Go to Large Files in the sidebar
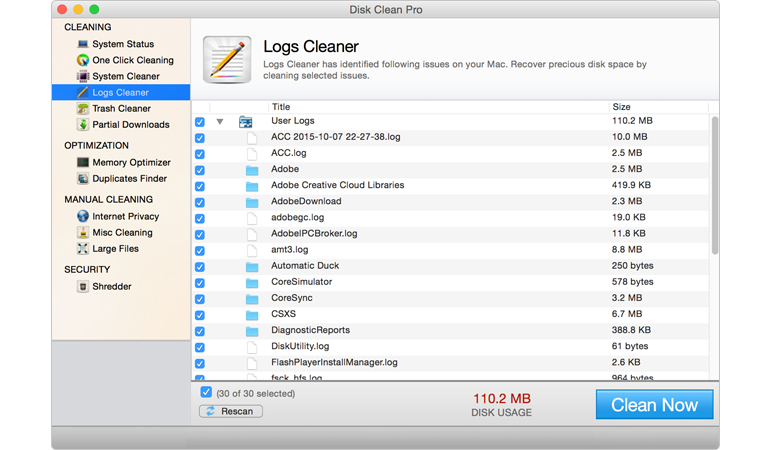 pyautogui.click(x=115, y=249)
